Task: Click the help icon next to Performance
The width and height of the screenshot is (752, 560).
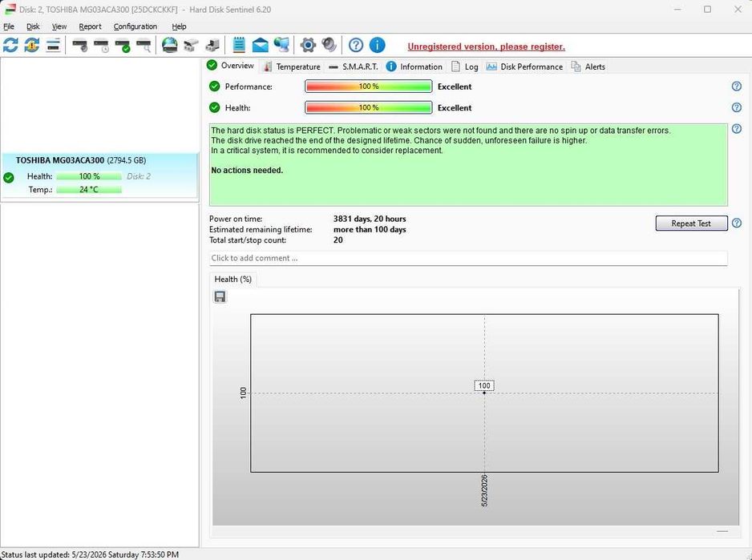Action: tap(737, 87)
